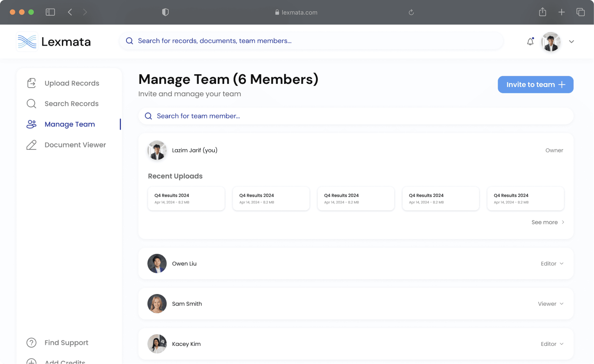Open a new browser tab
Image resolution: width=594 pixels, height=364 pixels.
tap(561, 12)
